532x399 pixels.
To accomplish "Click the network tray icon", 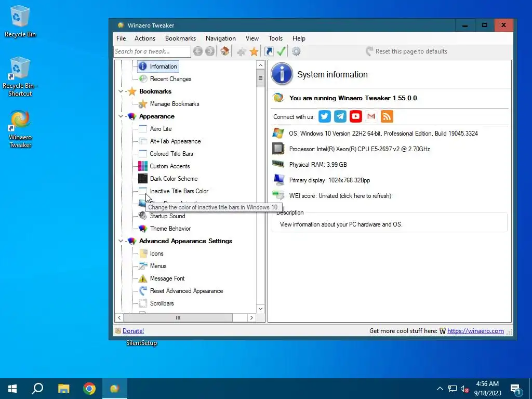I will 453,389.
